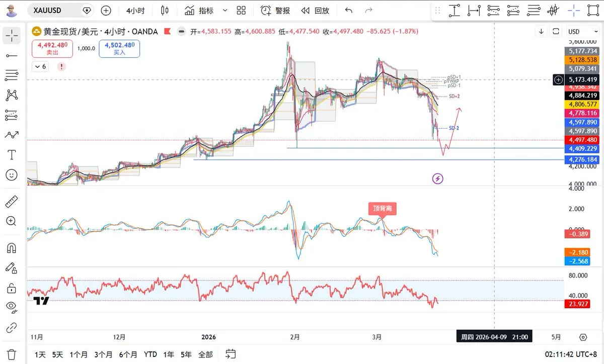
Task: Remove drawings with trash icon
Action: pos(12,354)
